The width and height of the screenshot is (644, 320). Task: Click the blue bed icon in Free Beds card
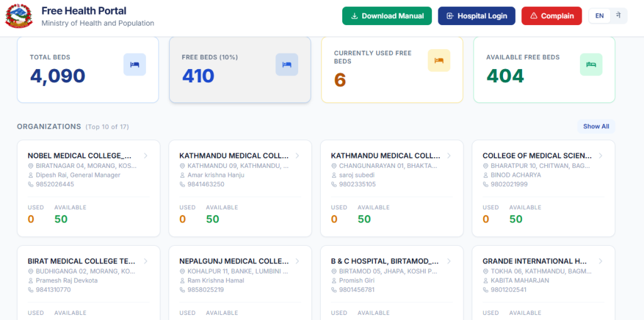pos(287,65)
